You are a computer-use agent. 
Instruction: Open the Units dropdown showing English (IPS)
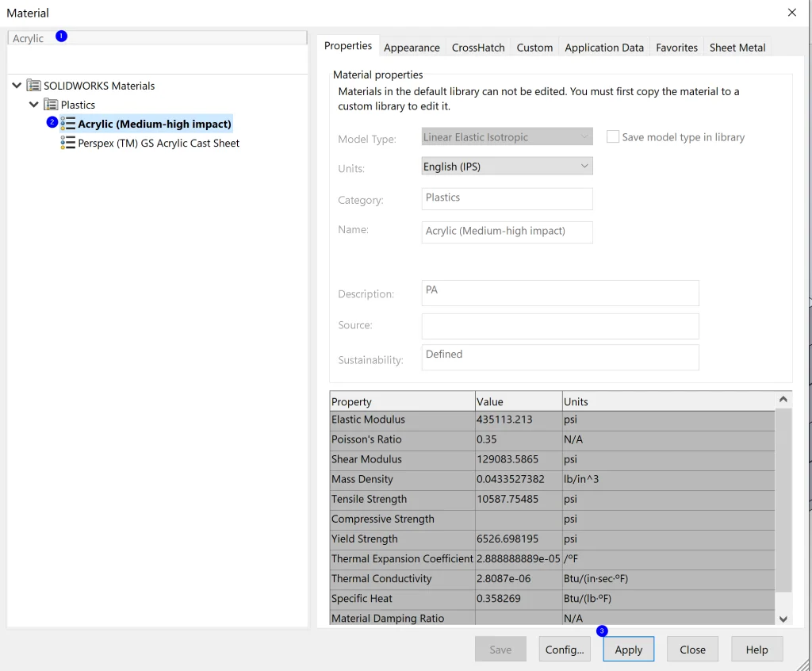click(x=507, y=167)
